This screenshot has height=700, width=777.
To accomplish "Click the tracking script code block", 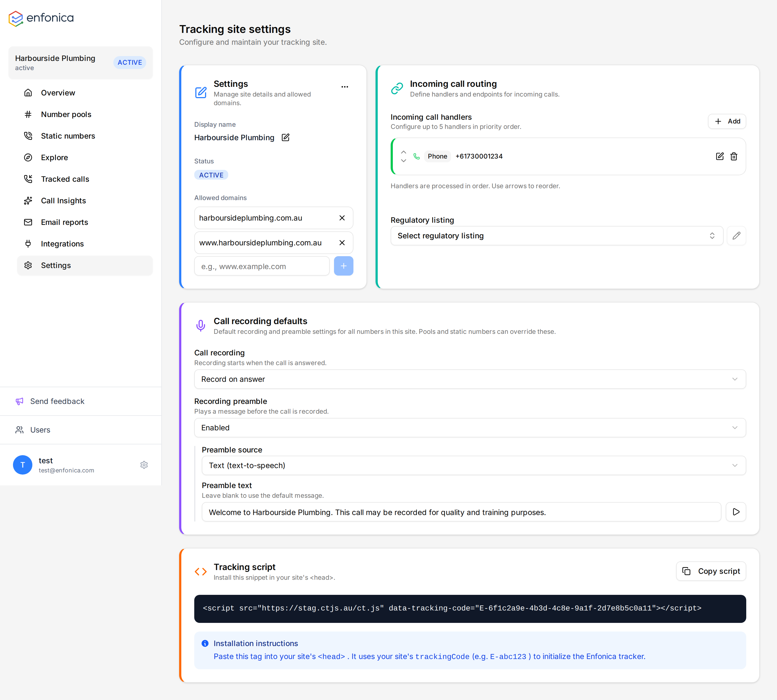I will point(470,609).
